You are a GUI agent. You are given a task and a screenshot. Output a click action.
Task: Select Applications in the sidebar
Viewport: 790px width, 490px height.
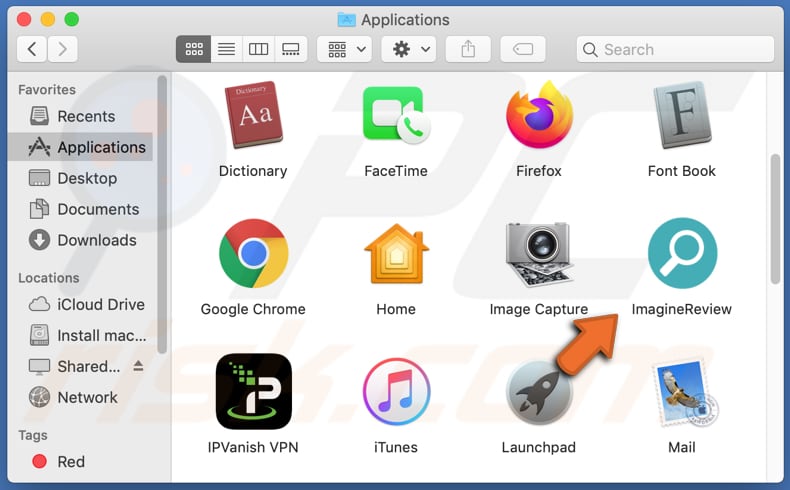pos(81,147)
